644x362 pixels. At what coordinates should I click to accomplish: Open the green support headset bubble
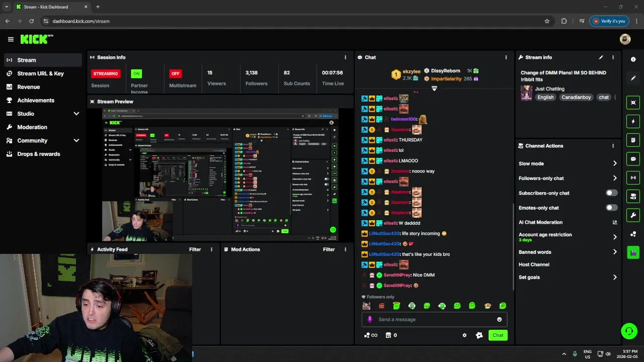tap(629, 331)
